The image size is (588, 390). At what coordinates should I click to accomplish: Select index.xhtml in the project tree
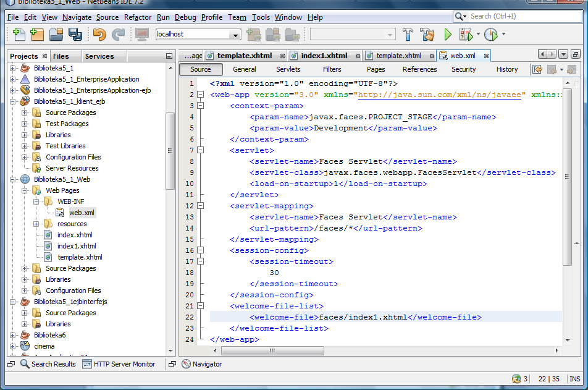point(75,235)
